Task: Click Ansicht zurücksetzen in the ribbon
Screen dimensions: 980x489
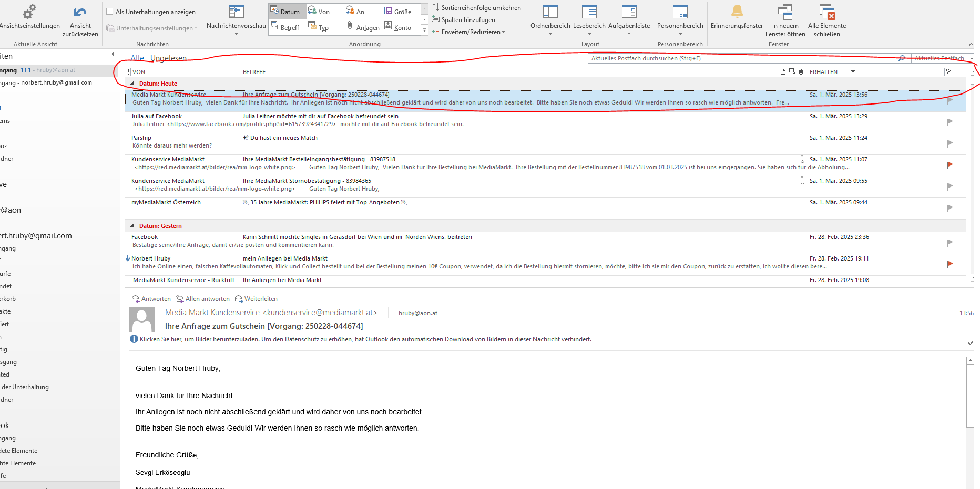Action: tap(80, 21)
